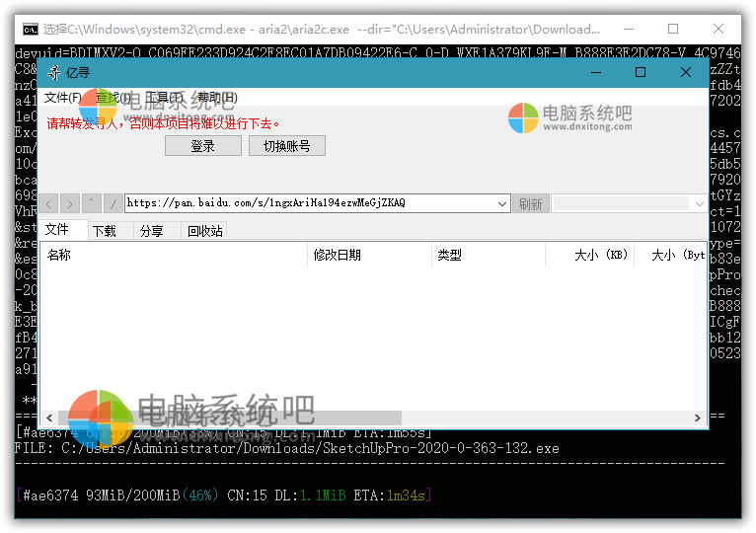Click the root path slash button
Viewport: 756px width, 533px height.
113,203
